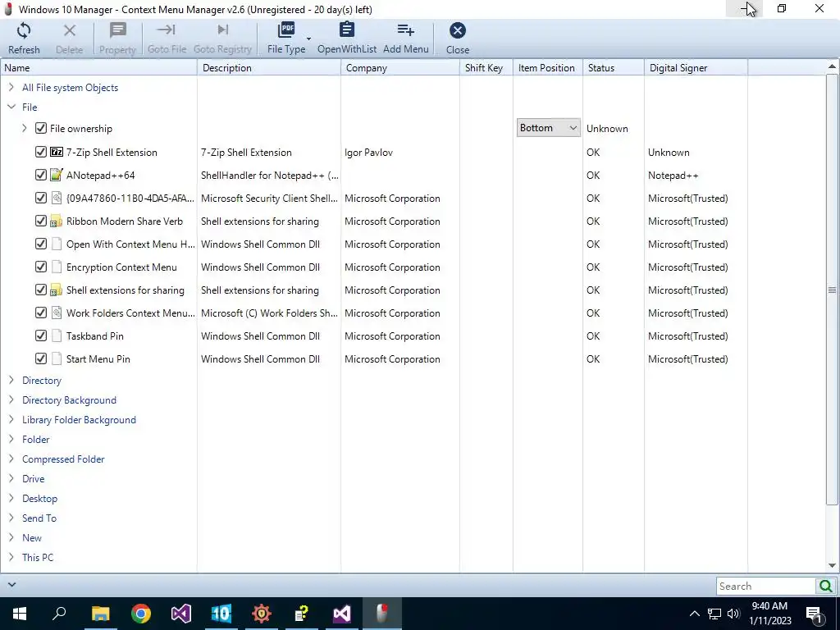Sort by the Description column header

pyautogui.click(x=269, y=68)
